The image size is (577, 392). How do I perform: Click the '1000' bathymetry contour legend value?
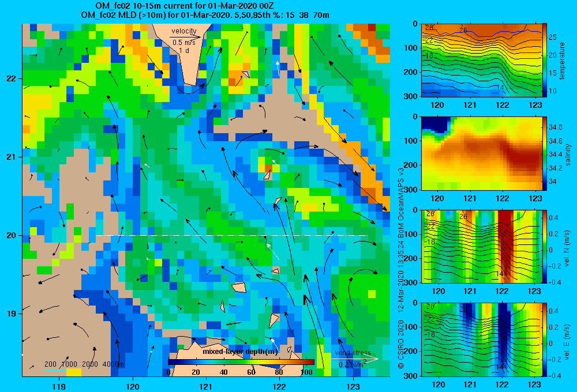[x=69, y=364]
